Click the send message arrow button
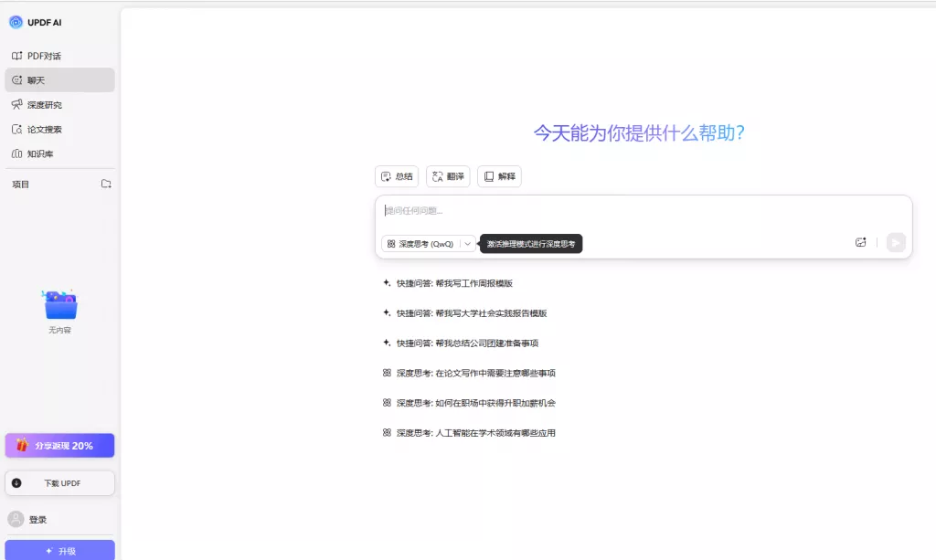This screenshot has width=936, height=560. (895, 241)
